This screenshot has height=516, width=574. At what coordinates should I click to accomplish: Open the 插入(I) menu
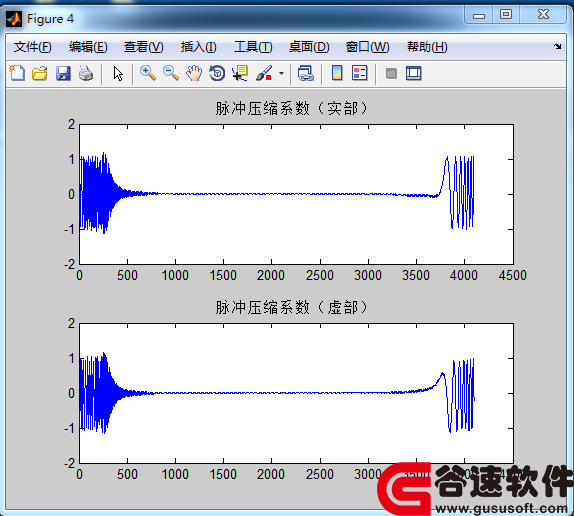pyautogui.click(x=198, y=47)
